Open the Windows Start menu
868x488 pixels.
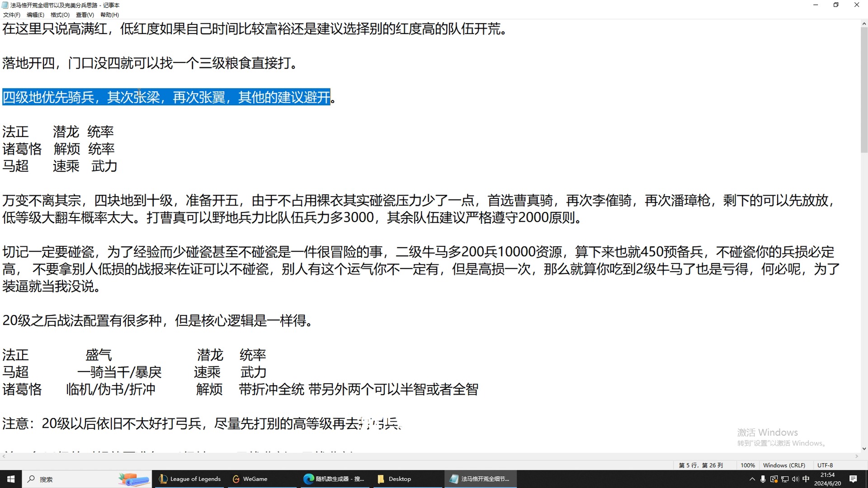tap(11, 479)
